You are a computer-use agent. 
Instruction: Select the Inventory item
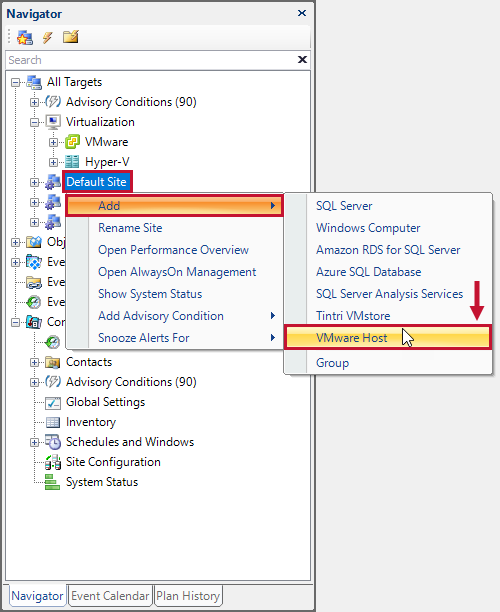[x=91, y=422]
